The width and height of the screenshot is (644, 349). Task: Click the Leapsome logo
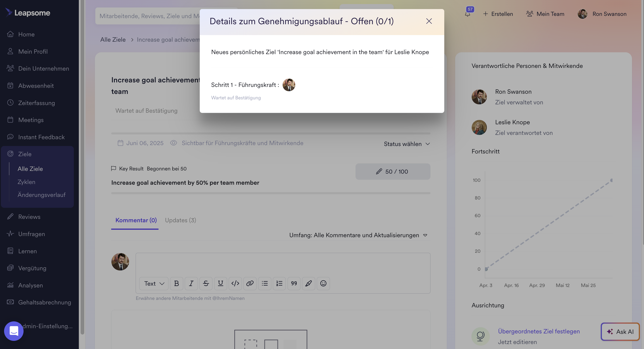(28, 13)
